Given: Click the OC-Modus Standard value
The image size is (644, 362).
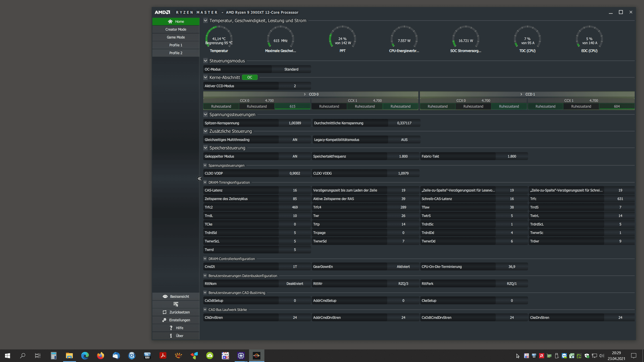Looking at the screenshot, I should pos(291,69).
